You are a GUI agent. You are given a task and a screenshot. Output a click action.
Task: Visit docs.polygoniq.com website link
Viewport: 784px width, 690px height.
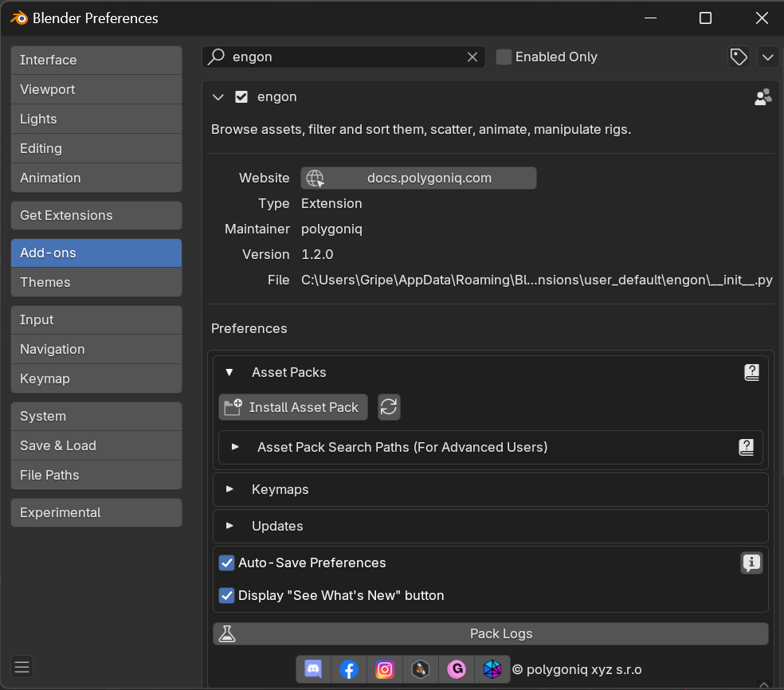[x=418, y=178]
